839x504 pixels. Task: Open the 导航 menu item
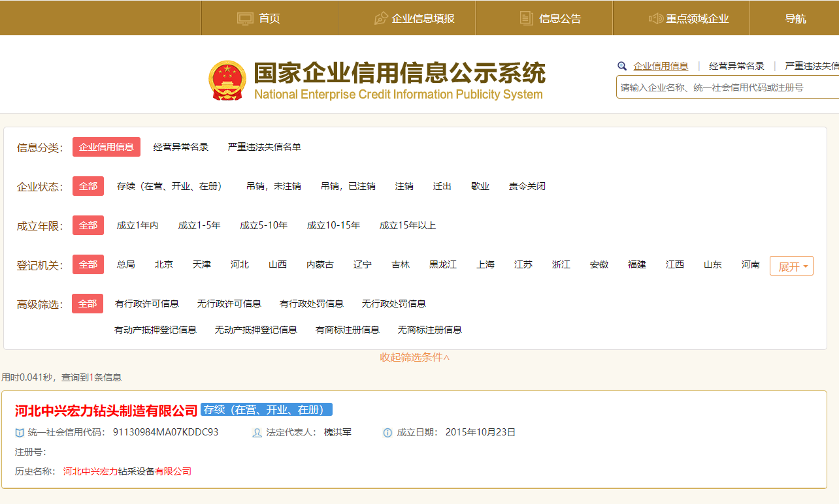click(795, 18)
